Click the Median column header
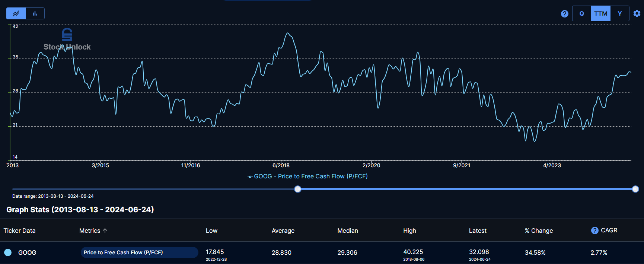The width and height of the screenshot is (644, 264). pyautogui.click(x=348, y=230)
